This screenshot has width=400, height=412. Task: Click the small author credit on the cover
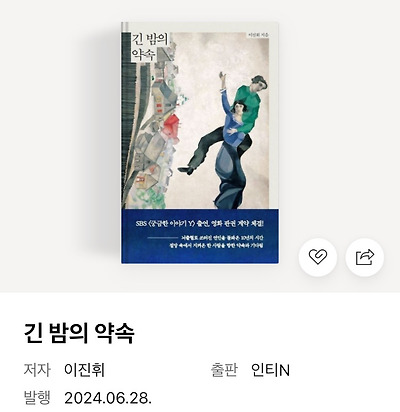[258, 35]
